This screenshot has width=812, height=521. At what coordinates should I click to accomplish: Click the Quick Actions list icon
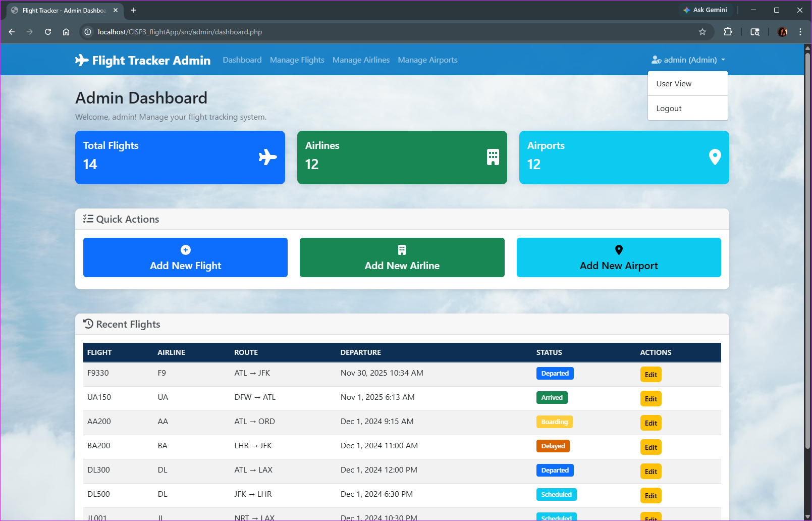[x=88, y=218]
